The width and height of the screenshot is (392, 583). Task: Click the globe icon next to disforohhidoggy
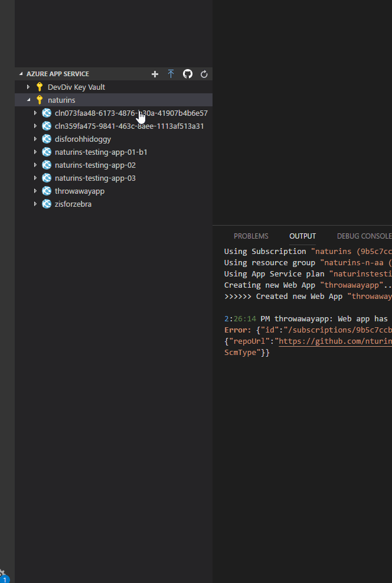click(47, 139)
